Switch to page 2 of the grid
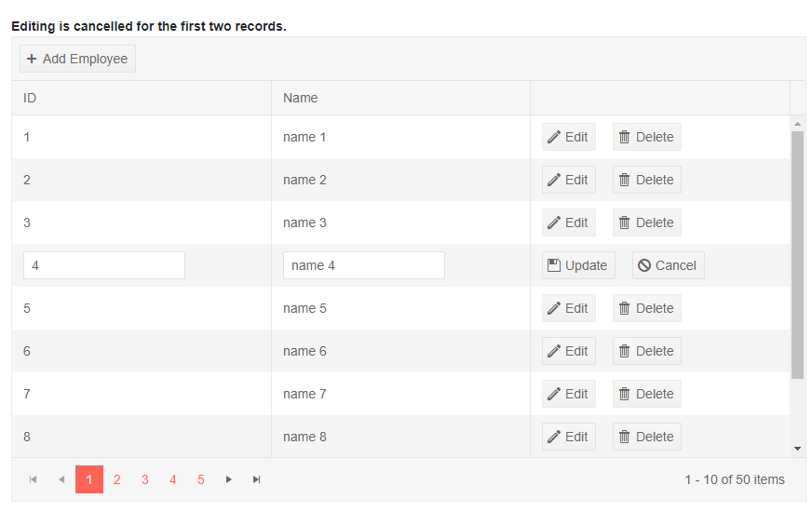 coord(117,479)
